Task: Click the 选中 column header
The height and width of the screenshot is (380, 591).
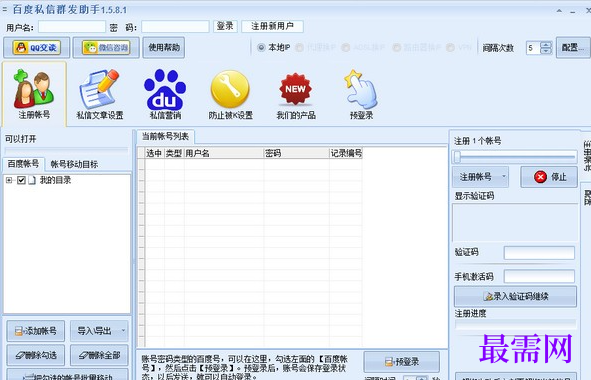Action: click(155, 153)
